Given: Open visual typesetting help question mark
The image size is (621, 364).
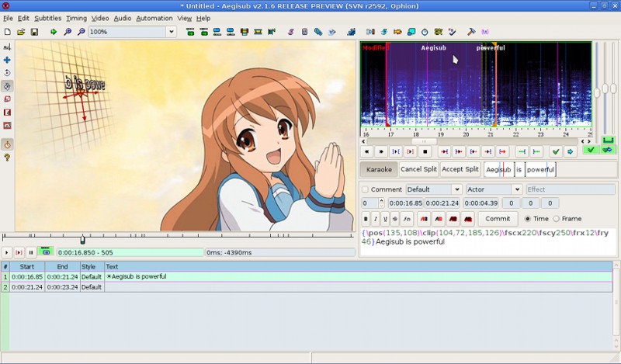Looking at the screenshot, I should (7, 158).
